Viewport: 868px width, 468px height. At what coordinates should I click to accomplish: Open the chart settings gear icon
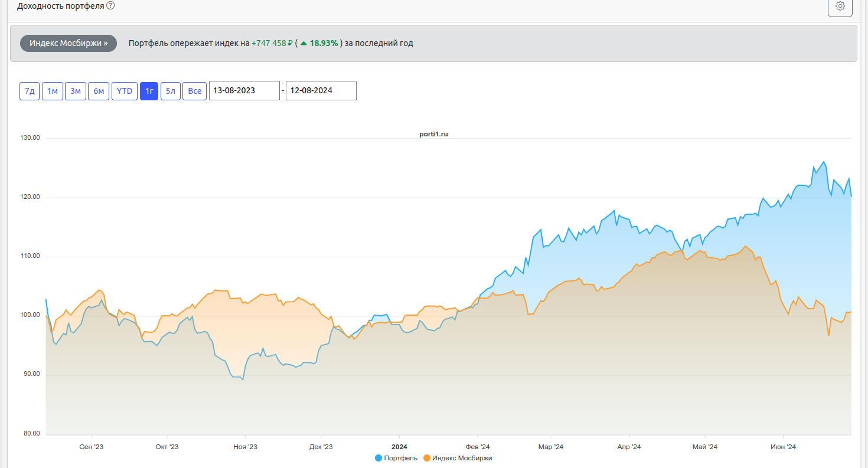pyautogui.click(x=840, y=6)
